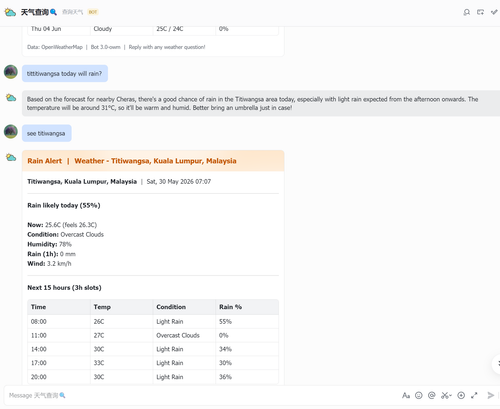The height and width of the screenshot is (409, 500).
Task: Click the user avatar beside rain question
Action: point(11,72)
